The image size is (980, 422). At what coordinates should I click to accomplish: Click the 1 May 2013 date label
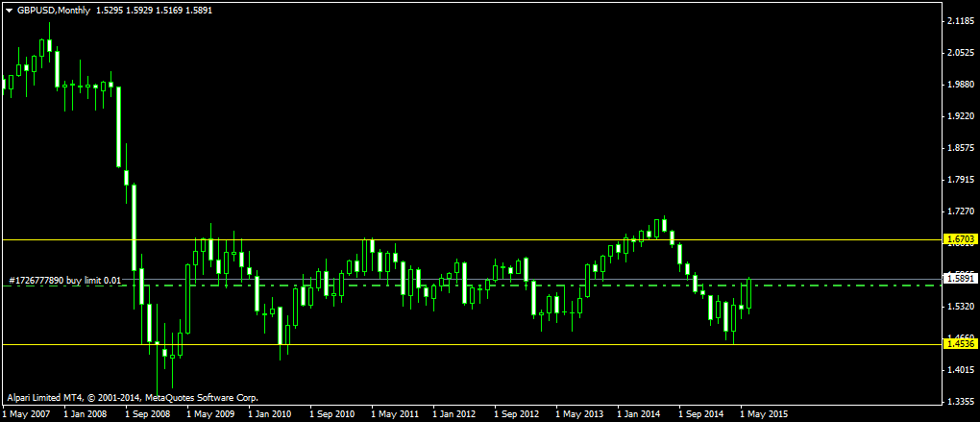point(579,414)
